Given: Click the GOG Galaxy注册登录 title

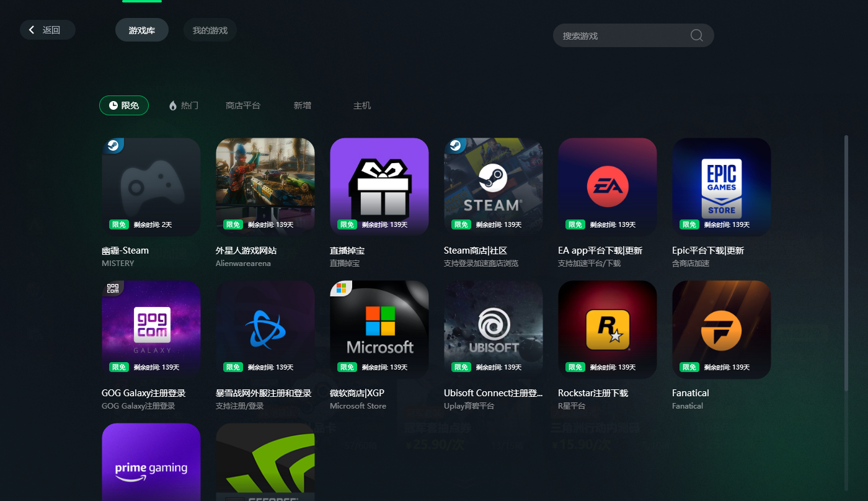Looking at the screenshot, I should tap(144, 393).
